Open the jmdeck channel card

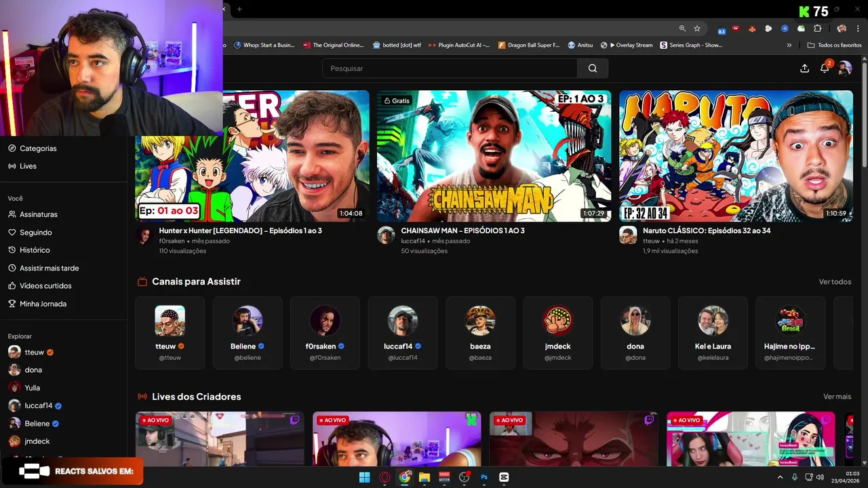point(557,333)
